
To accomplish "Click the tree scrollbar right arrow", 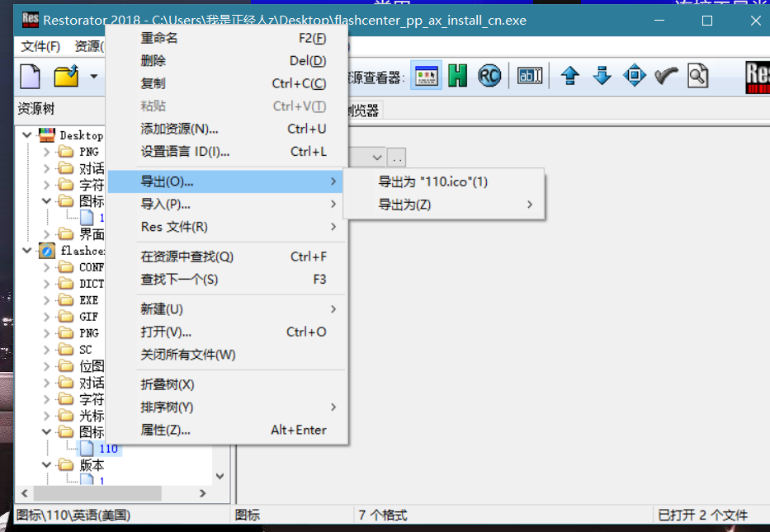I will 202,493.
